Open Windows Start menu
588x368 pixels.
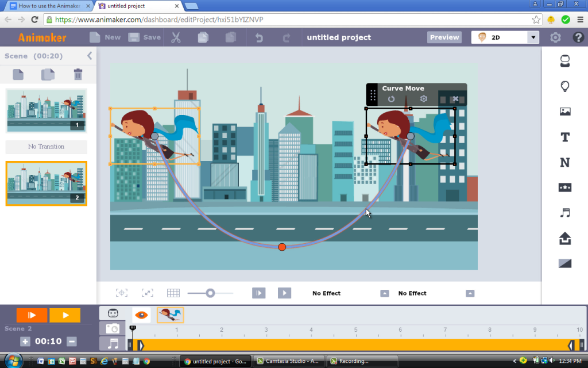tap(13, 361)
